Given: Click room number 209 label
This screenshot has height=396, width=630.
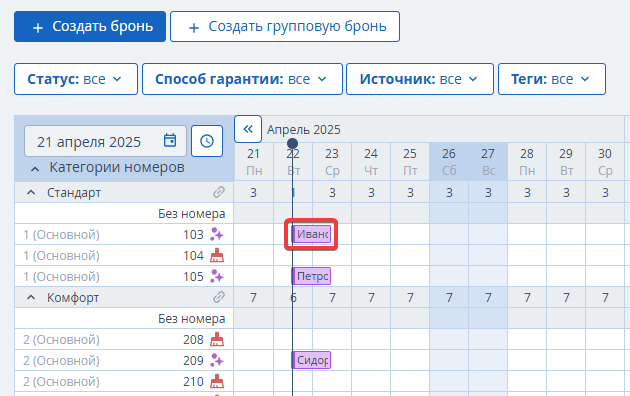Looking at the screenshot, I should (193, 361).
